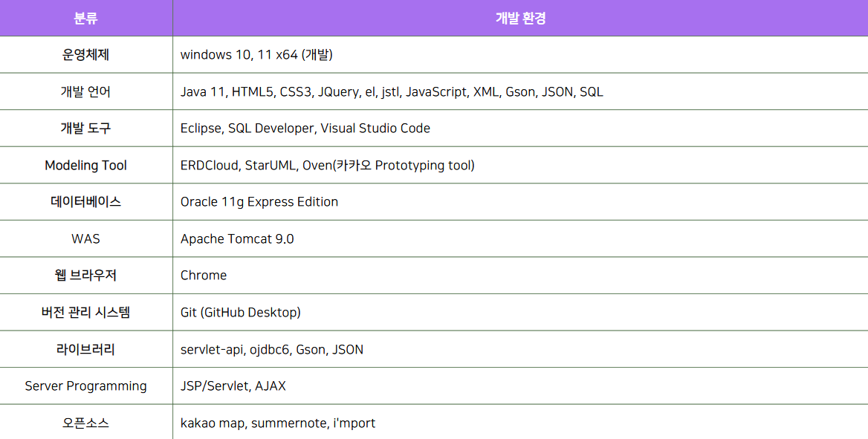The image size is (868, 439).
Task: Select the 개발 언어 row label
Action: tap(85, 91)
